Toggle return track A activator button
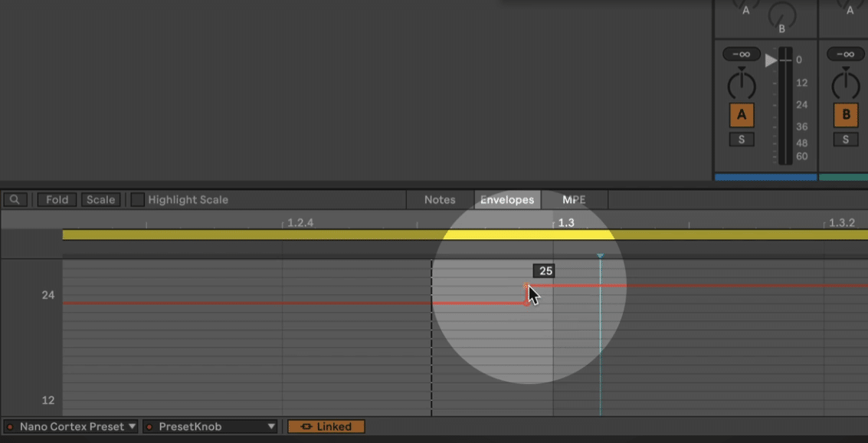868x443 pixels. 741,116
